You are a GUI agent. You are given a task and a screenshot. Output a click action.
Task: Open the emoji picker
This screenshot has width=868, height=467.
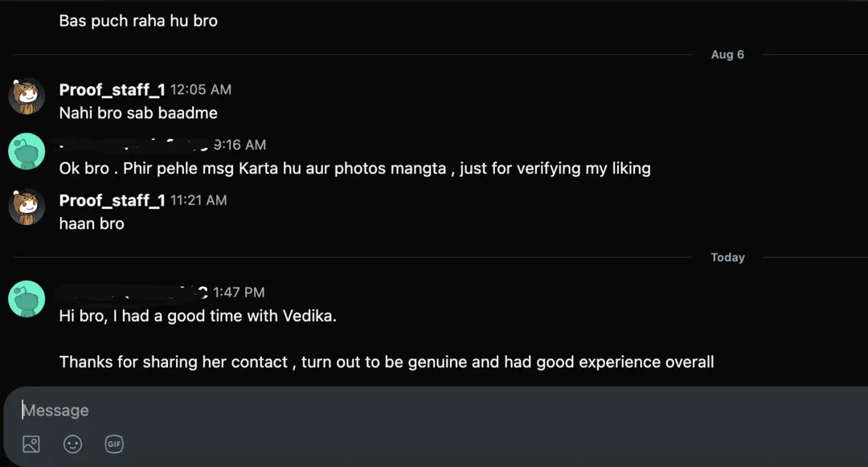pos(73,444)
